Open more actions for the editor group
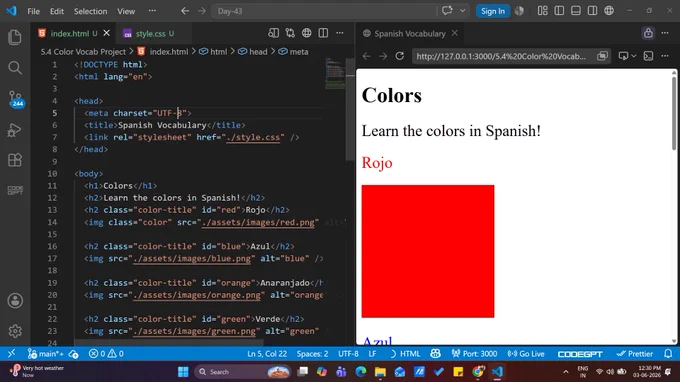Screen dimensions: 680x382 (x=340, y=33)
